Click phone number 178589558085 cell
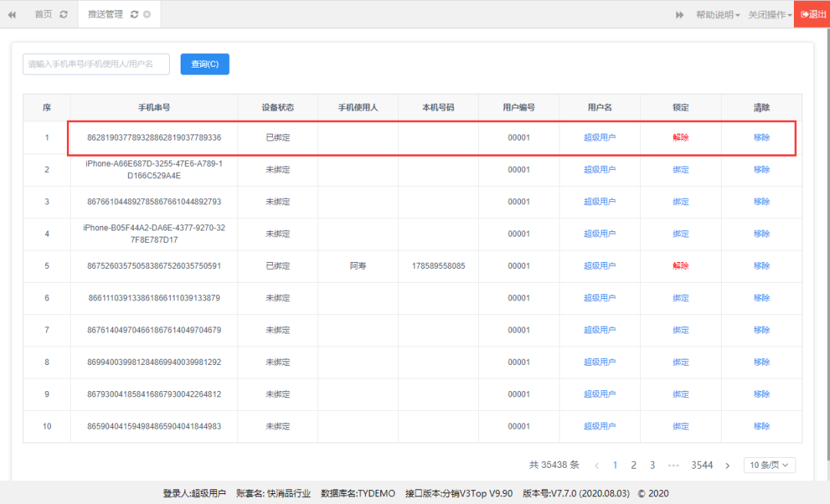 [x=438, y=266]
